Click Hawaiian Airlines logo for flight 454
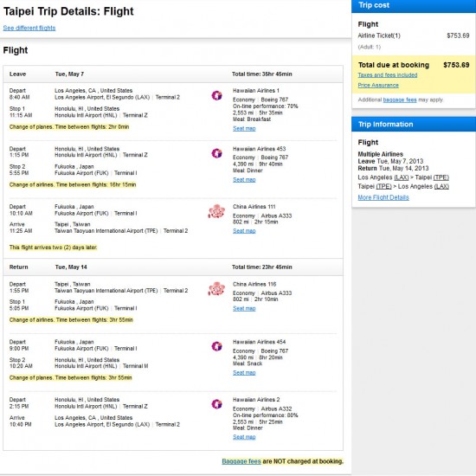This screenshot has width=476, height=476. click(216, 346)
